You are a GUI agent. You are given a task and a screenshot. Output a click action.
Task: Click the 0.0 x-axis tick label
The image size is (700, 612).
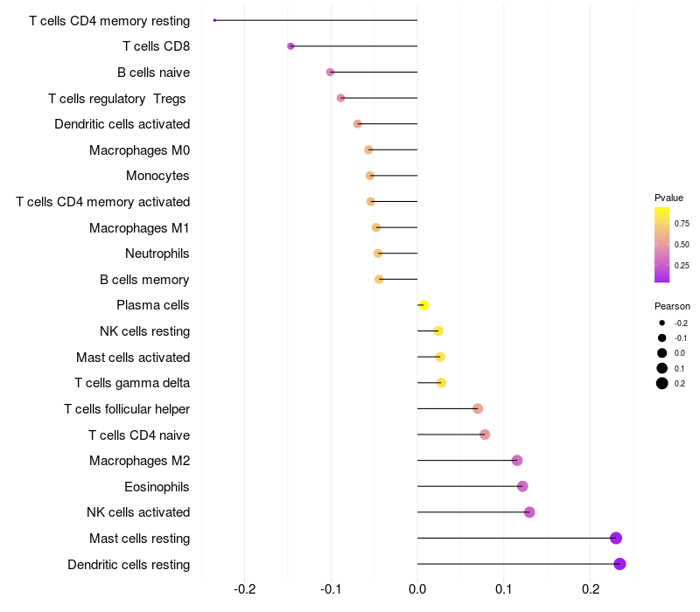pos(417,589)
